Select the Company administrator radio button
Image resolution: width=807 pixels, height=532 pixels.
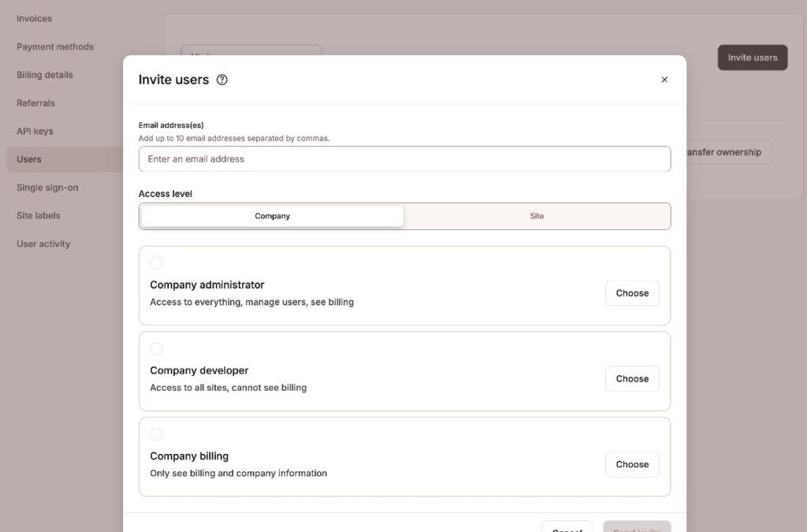click(156, 262)
